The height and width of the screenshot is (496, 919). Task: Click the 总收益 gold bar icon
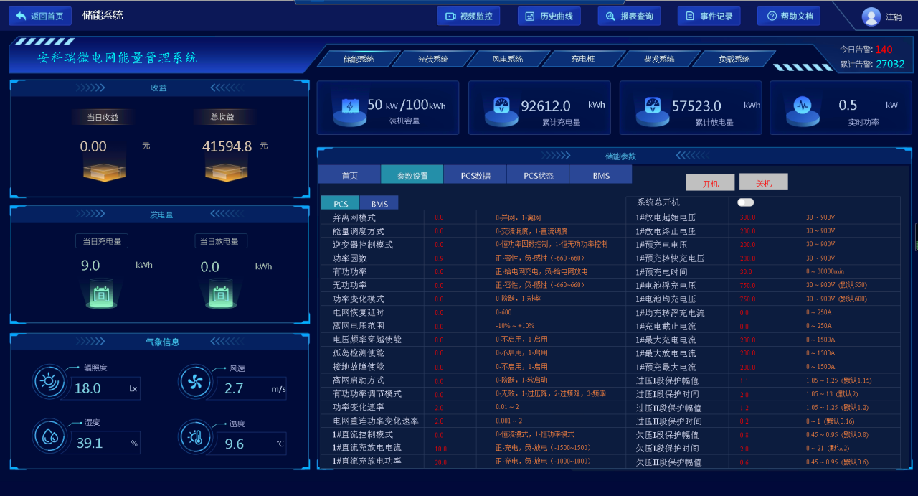point(226,172)
